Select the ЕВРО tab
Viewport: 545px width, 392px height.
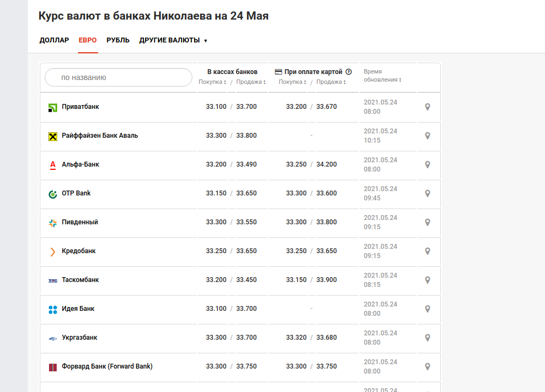click(x=88, y=40)
